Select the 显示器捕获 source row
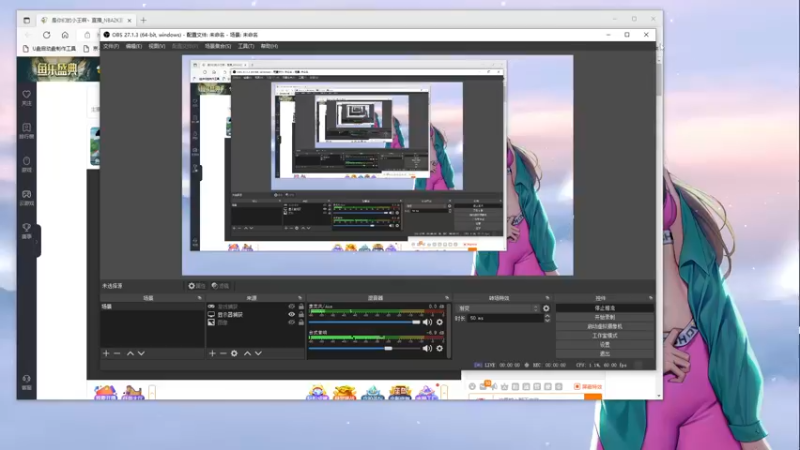 (255, 314)
